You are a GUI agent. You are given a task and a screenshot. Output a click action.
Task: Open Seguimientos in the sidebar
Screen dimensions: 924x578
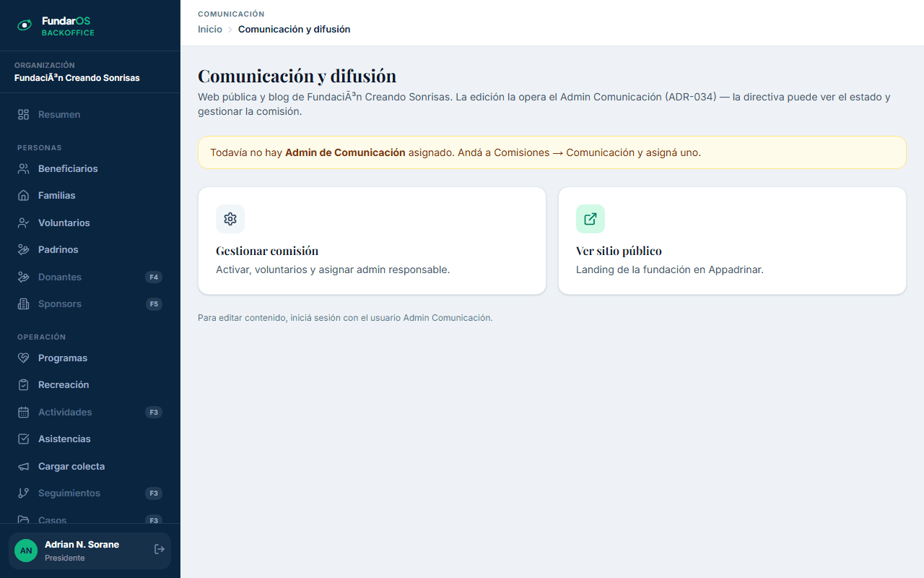coord(90,493)
